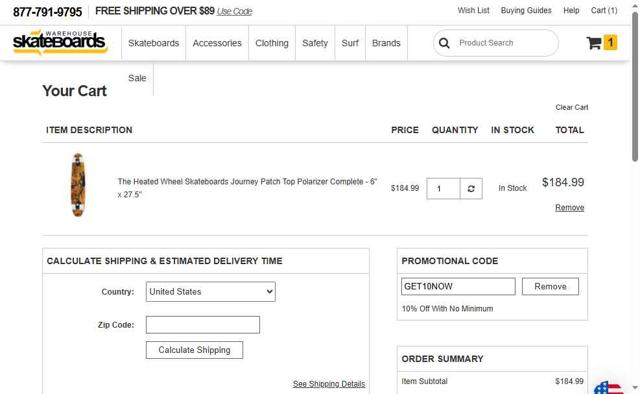The width and height of the screenshot is (640, 394).
Task: Click the search magnifier icon
Action: click(444, 43)
